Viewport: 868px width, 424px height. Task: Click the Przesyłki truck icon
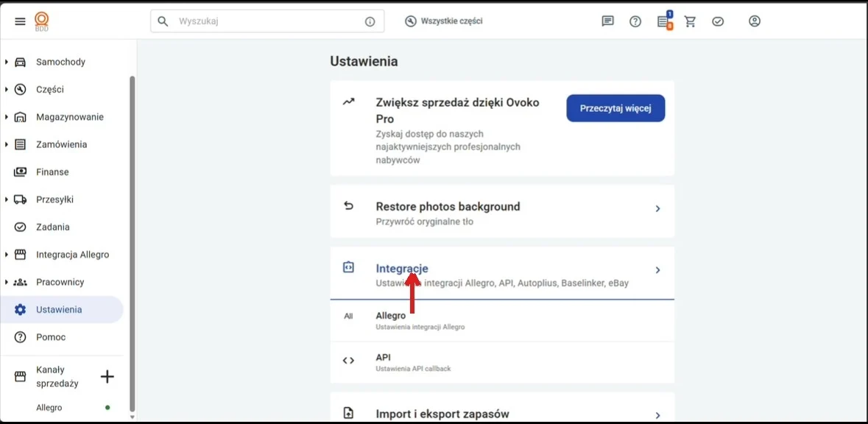[x=20, y=199]
